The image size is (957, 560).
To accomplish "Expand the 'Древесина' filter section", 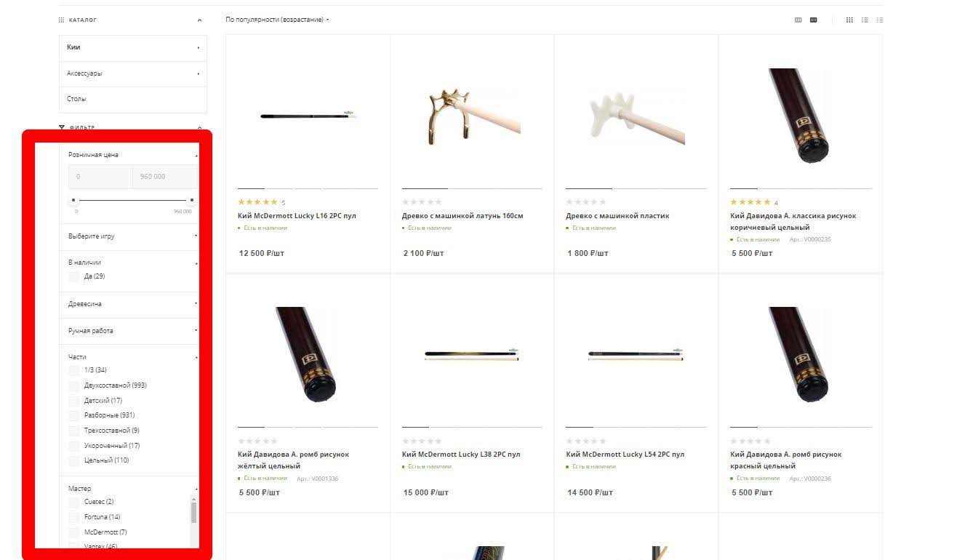I will (x=132, y=304).
